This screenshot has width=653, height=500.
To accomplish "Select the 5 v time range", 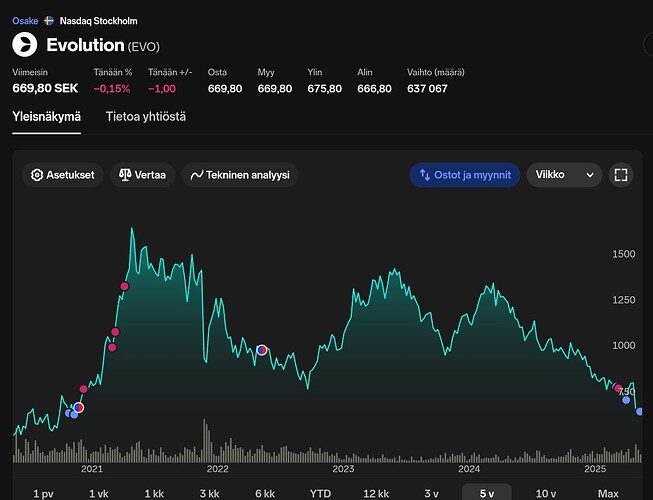I will pyautogui.click(x=487, y=494).
